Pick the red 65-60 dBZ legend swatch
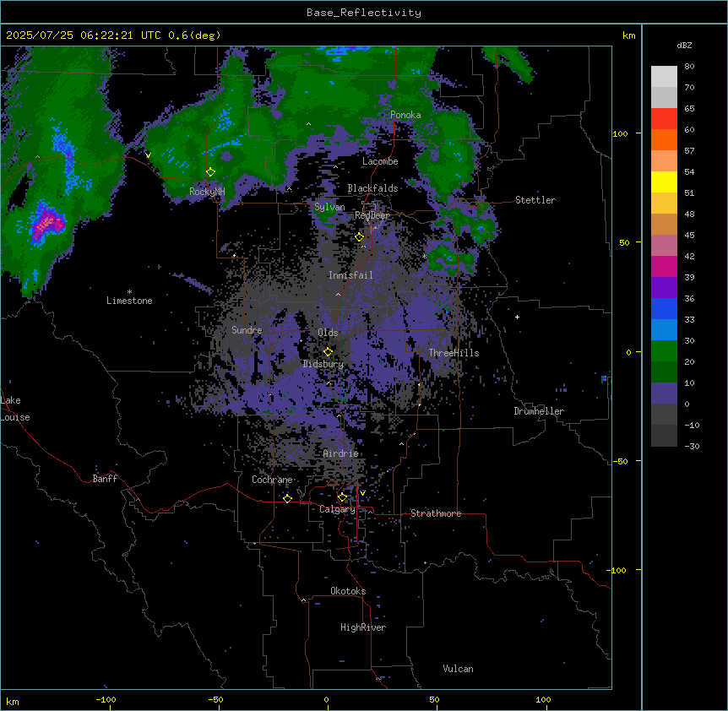Screen dimensions: 728x711 pyautogui.click(x=664, y=119)
